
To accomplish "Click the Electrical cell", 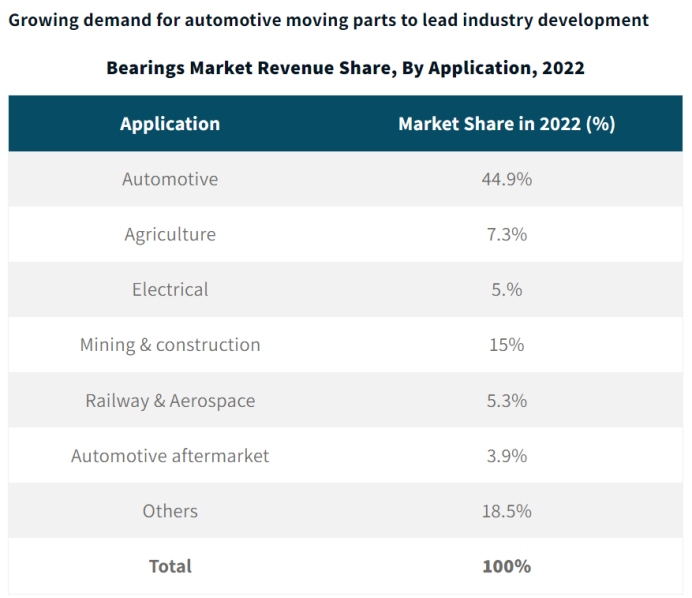I will tap(170, 290).
